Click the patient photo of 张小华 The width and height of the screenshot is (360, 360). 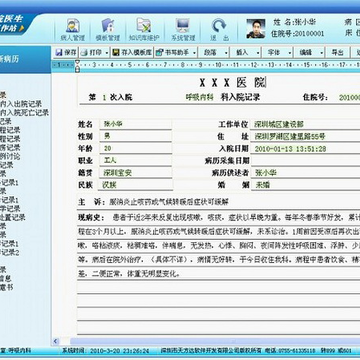pos(256,29)
